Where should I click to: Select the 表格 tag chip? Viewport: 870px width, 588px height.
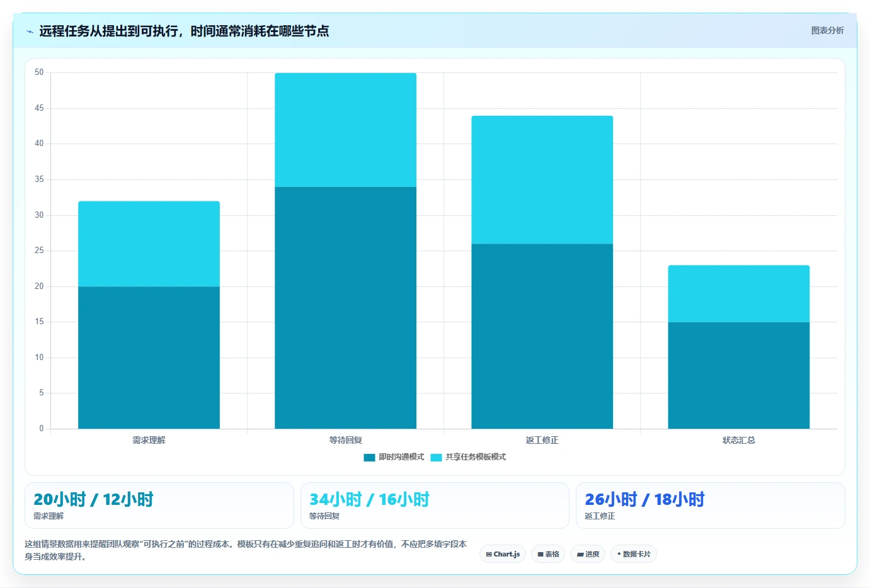coord(548,554)
